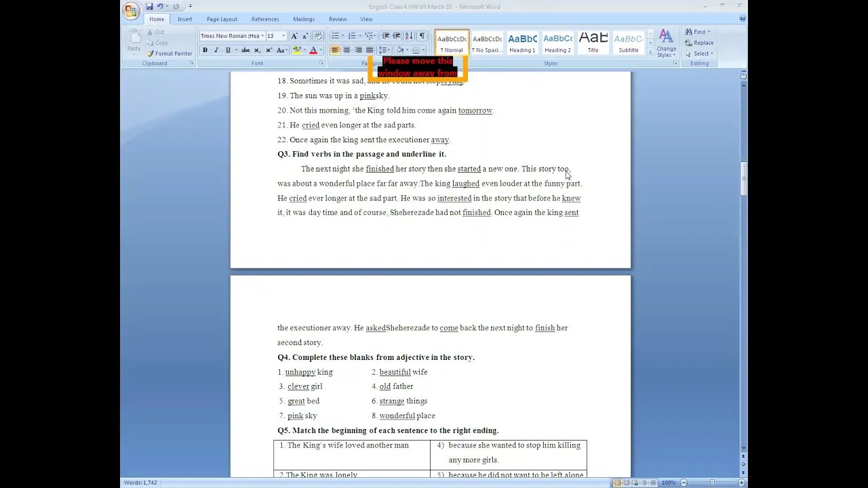The width and height of the screenshot is (868, 488).
Task: Apply the yellow text highlight color
Action: (x=296, y=50)
